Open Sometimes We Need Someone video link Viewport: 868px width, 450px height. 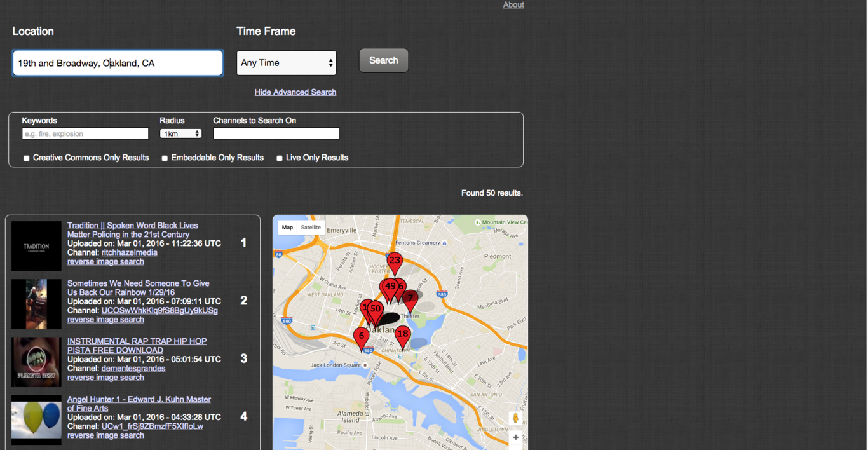139,288
